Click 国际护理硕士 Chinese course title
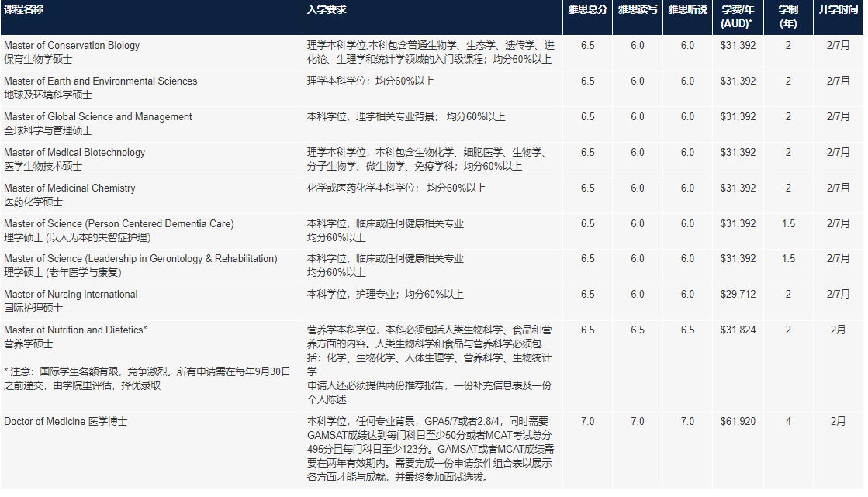Screen dimensions: 868x497 point(33,309)
